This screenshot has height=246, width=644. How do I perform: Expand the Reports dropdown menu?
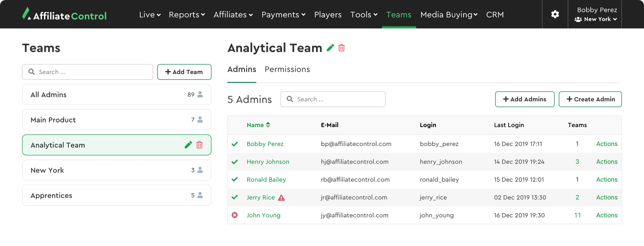click(187, 15)
